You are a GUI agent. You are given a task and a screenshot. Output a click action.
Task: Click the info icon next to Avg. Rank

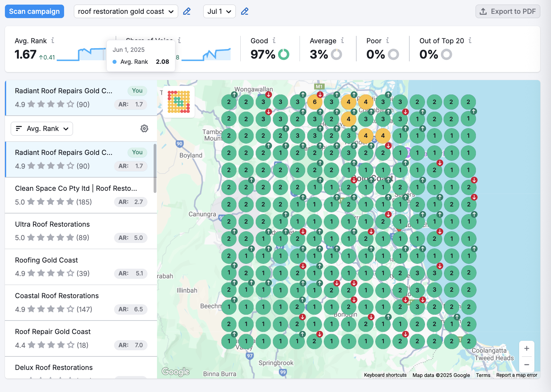53,40
